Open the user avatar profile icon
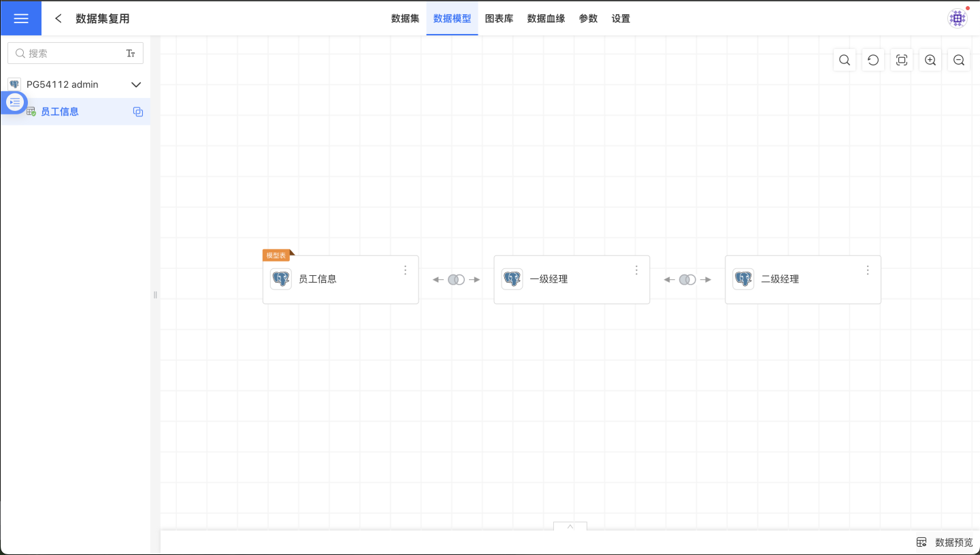The height and width of the screenshot is (555, 980). [958, 18]
